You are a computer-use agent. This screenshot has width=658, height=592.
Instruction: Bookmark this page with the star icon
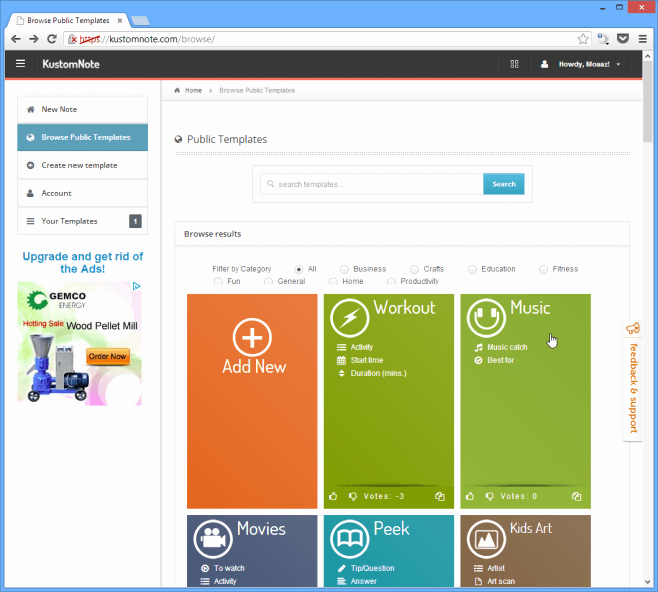[x=583, y=39]
